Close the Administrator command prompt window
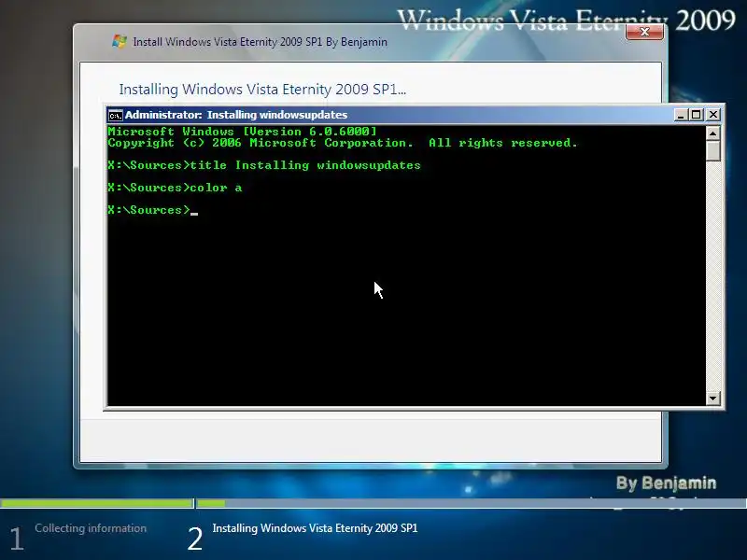 pyautogui.click(x=712, y=115)
